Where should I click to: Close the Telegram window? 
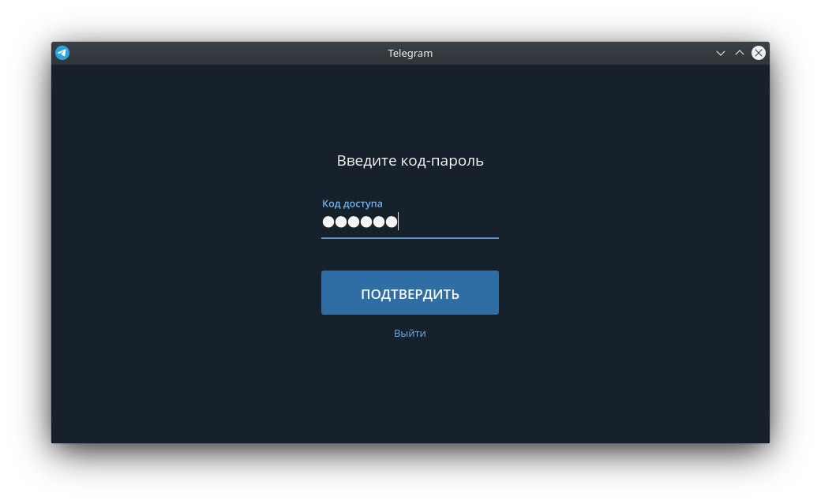(x=758, y=53)
